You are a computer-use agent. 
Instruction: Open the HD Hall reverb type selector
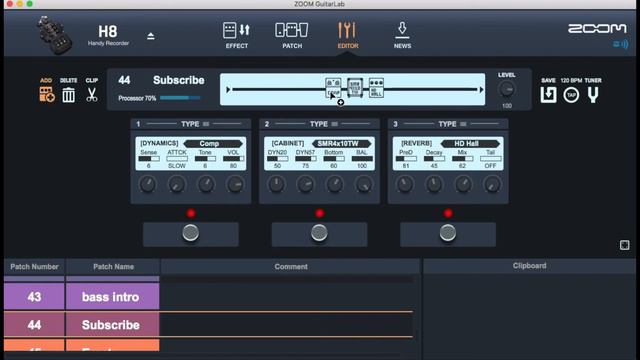point(470,143)
